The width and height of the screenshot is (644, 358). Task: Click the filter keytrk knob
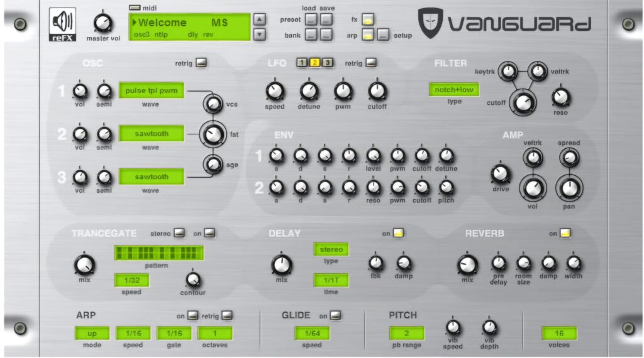[508, 72]
